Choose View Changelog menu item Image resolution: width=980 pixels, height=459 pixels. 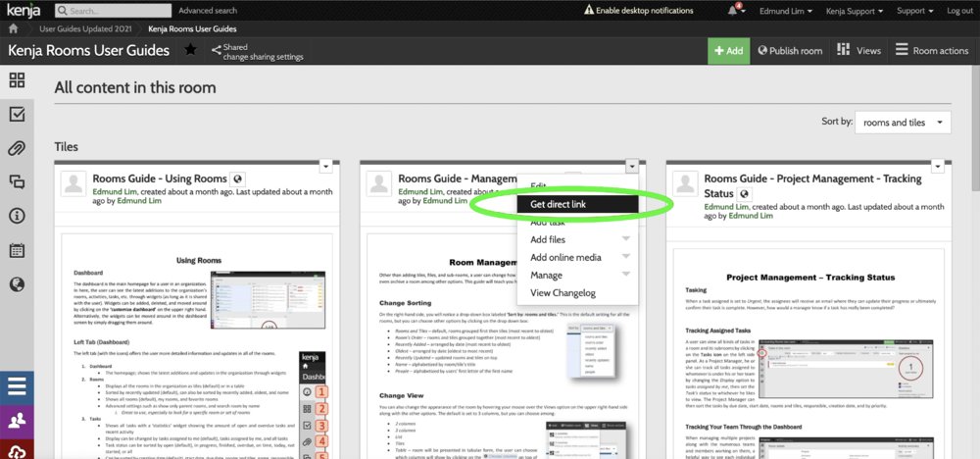point(577,292)
